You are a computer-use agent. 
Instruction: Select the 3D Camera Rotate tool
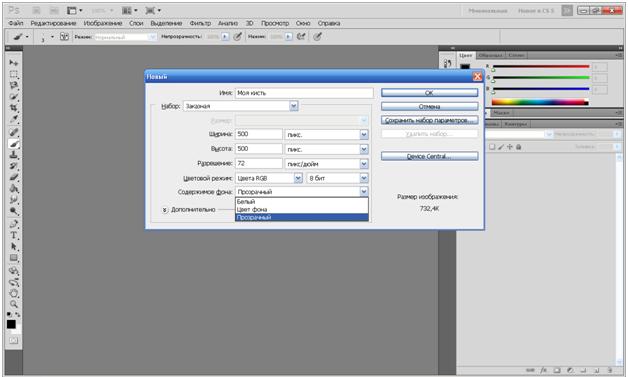[x=14, y=282]
